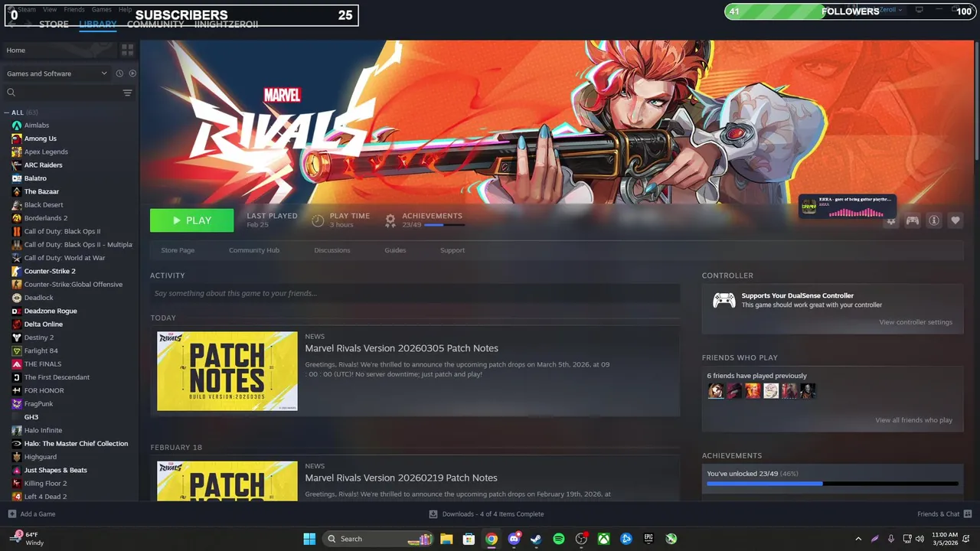Click View all friends who play

click(914, 420)
